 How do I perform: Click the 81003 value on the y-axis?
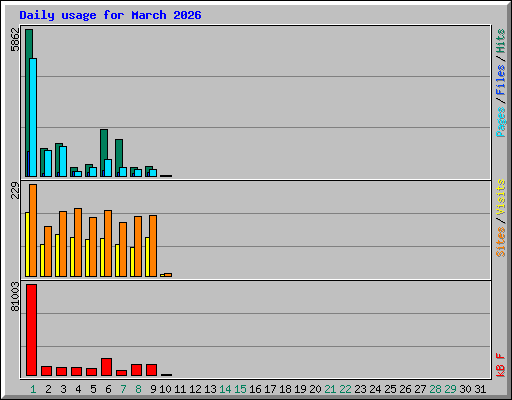[x=15, y=297]
